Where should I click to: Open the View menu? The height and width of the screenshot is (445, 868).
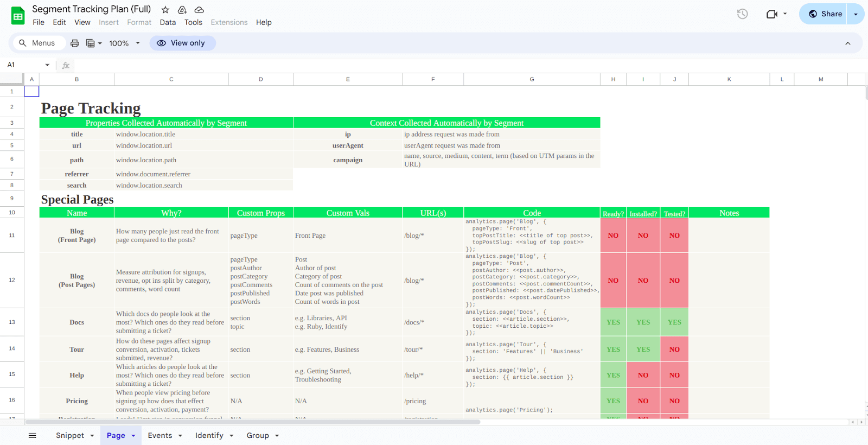coord(82,22)
